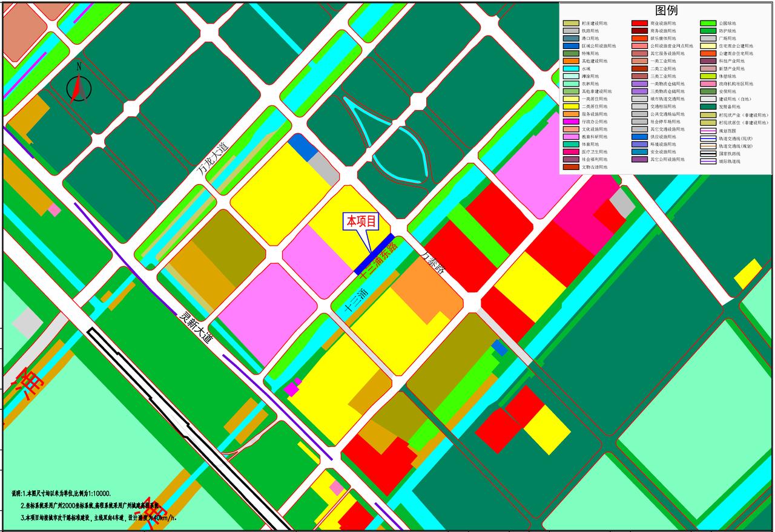The width and height of the screenshot is (775, 532).
Task: Click the note about 40km/h design speed
Action: (x=99, y=517)
